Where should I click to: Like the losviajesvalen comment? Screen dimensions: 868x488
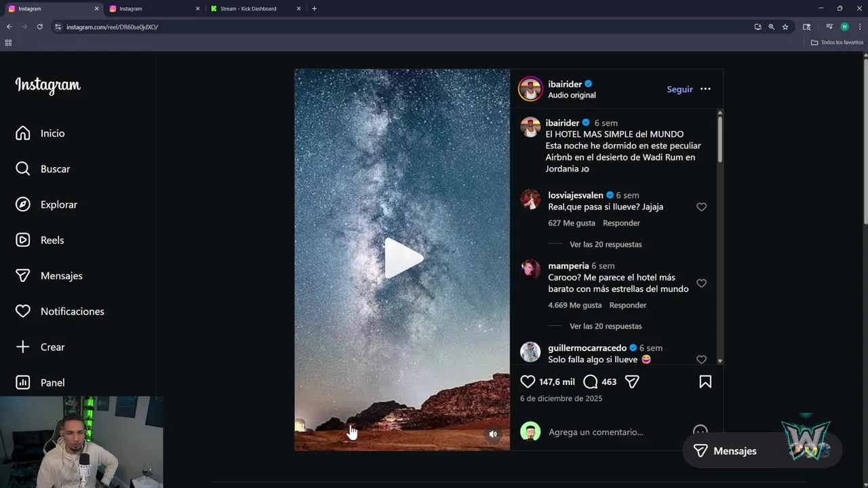[701, 207]
